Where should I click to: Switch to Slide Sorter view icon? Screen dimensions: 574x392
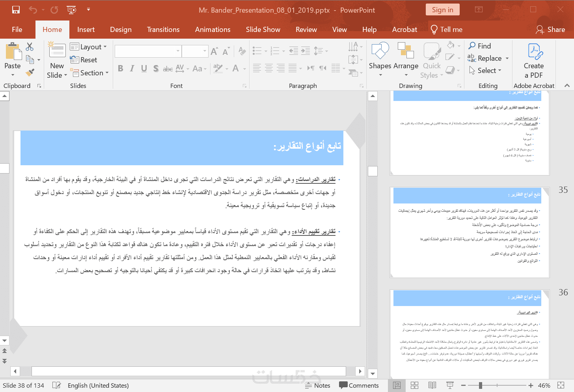tap(414, 385)
